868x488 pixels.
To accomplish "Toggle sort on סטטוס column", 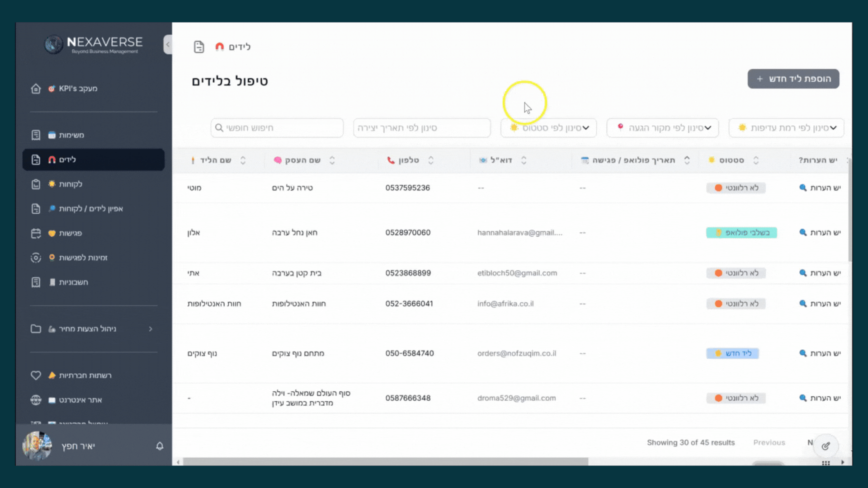I will point(756,160).
